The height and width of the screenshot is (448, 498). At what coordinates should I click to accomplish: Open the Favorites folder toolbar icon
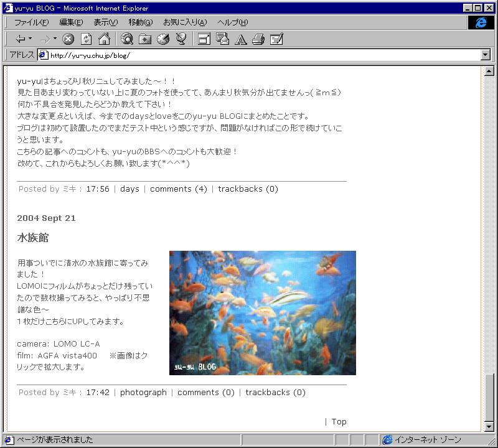[x=145, y=39]
